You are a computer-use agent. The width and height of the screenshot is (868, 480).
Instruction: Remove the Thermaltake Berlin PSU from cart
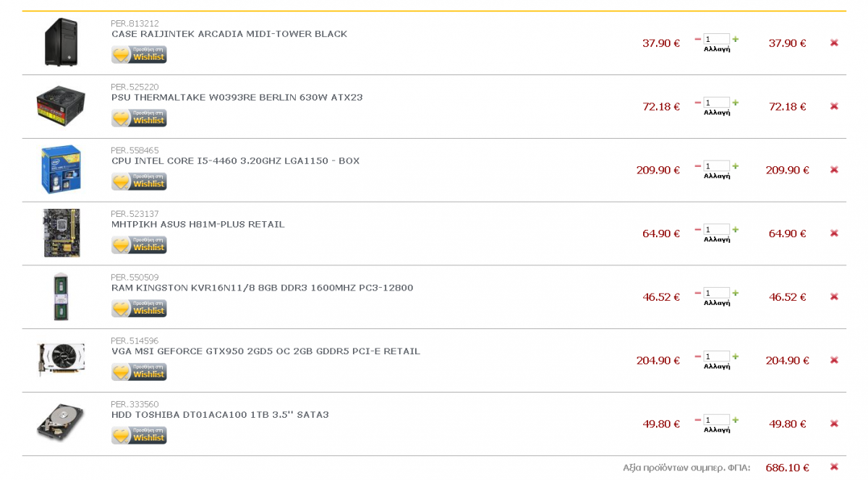coord(834,106)
